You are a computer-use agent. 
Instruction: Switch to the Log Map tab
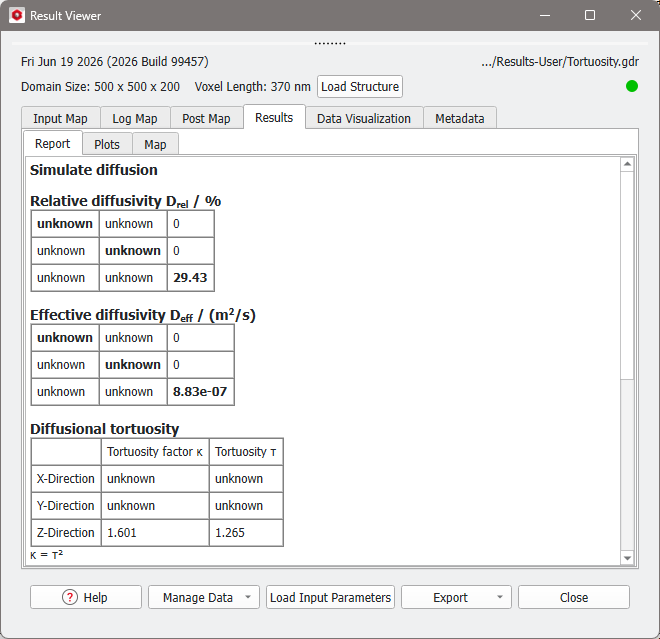tap(135, 118)
